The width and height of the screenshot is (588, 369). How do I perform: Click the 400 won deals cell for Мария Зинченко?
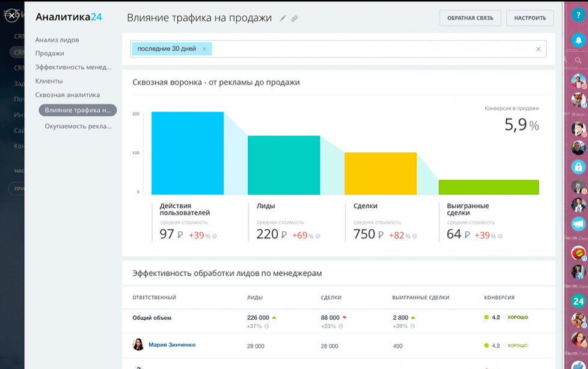click(x=397, y=346)
